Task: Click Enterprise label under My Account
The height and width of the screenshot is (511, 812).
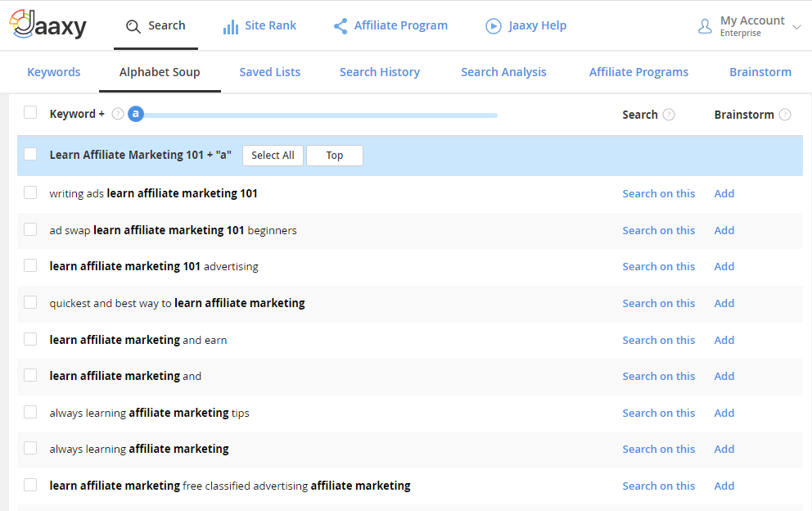Action: (x=741, y=34)
